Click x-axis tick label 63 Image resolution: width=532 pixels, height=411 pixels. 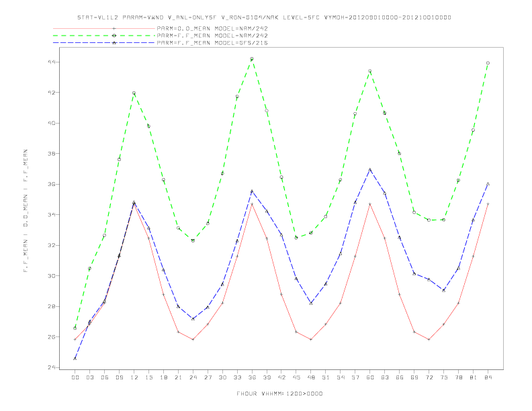tap(385, 377)
